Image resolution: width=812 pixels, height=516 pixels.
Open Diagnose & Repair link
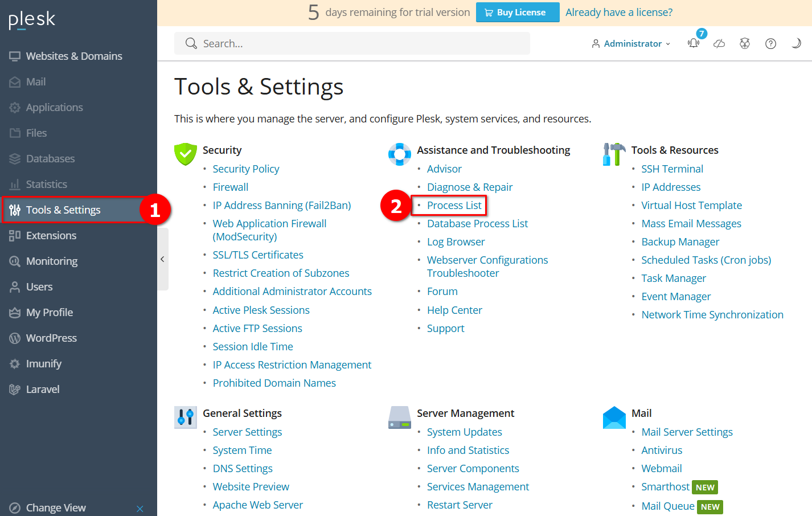pos(470,187)
